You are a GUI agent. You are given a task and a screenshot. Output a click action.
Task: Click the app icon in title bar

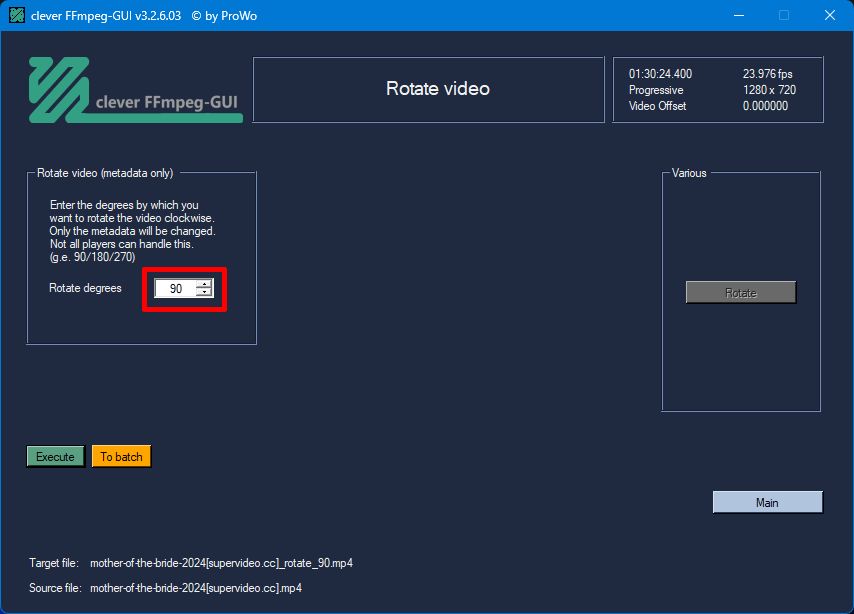point(17,15)
